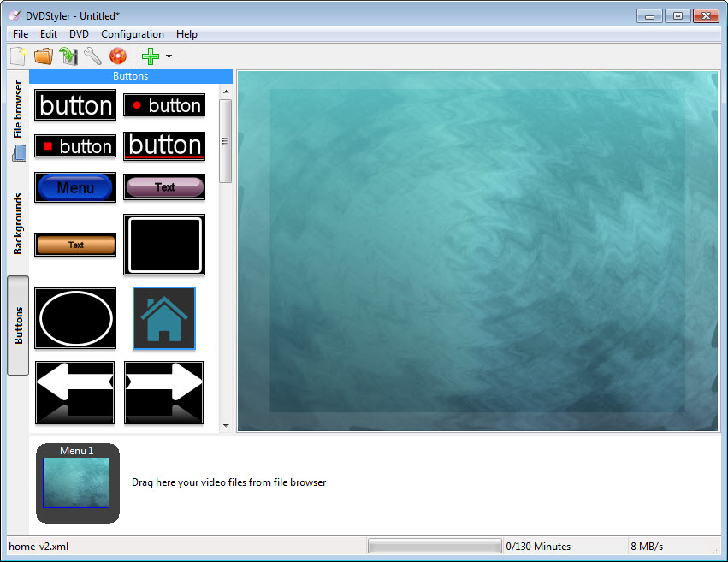
Task: Click the 8 MB/s bitrate status field
Action: click(647, 547)
